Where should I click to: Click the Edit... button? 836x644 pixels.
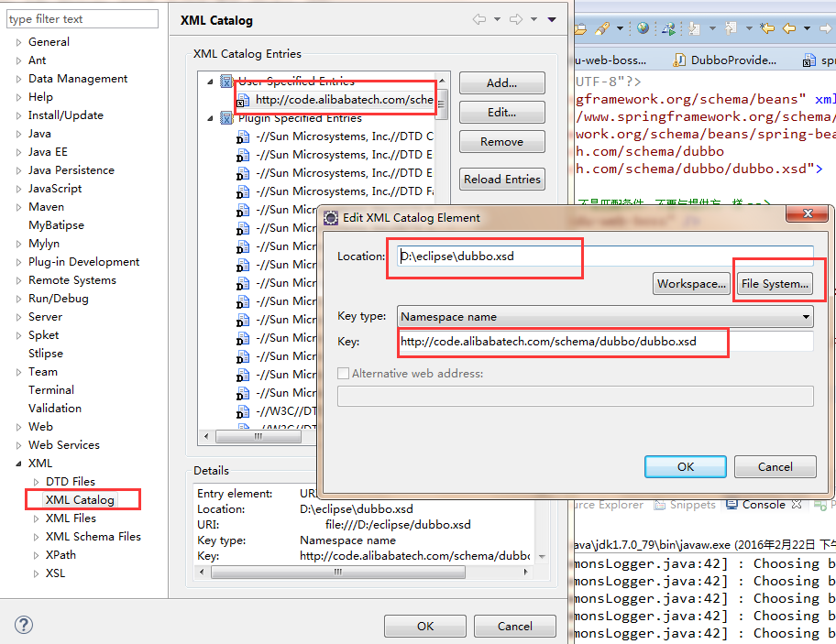[x=501, y=113]
